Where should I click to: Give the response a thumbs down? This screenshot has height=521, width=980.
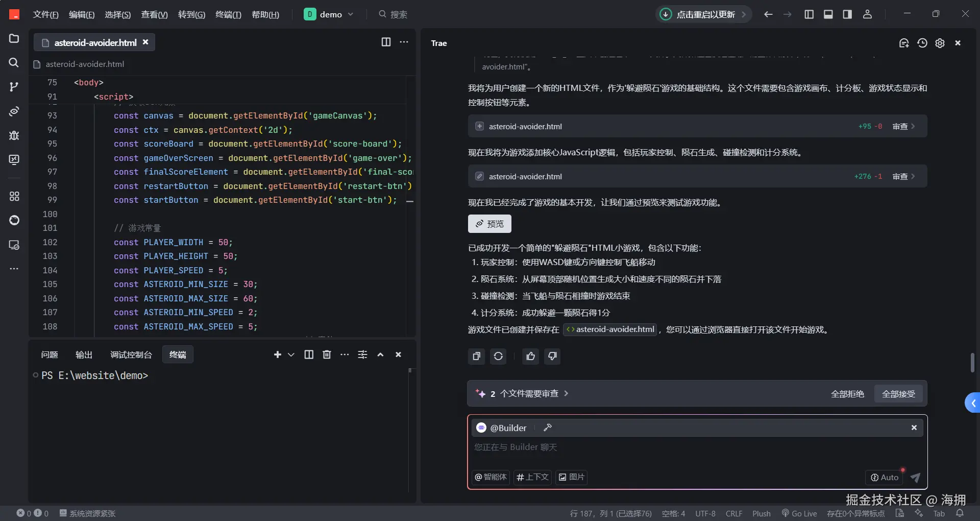552,356
